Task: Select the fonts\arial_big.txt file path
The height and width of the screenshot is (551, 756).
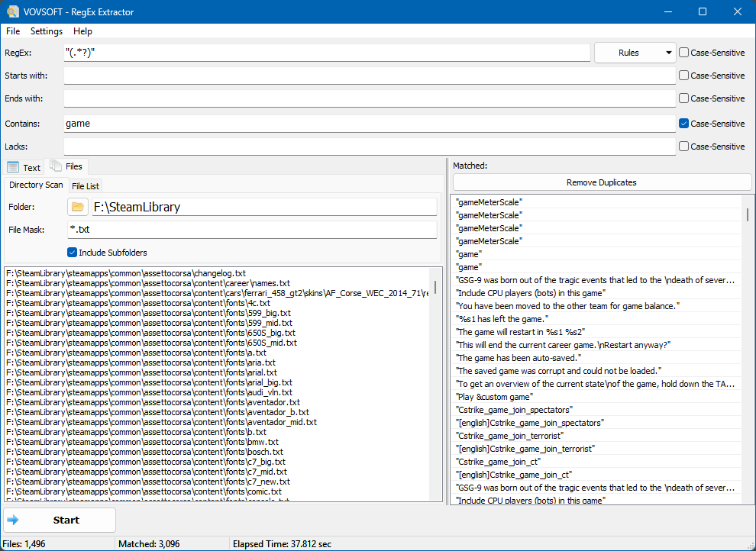Action: coord(149,382)
